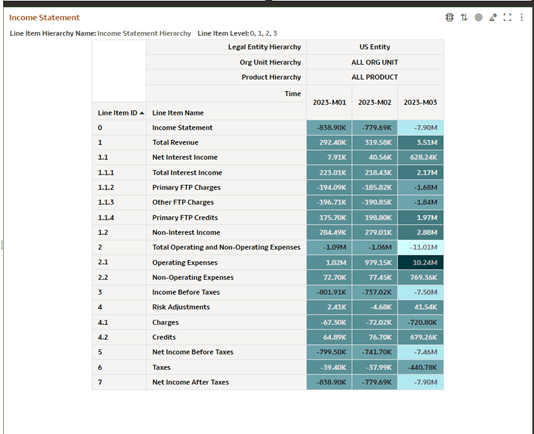Select the 2023-M01 time column header
The height and width of the screenshot is (434, 534).
click(329, 102)
